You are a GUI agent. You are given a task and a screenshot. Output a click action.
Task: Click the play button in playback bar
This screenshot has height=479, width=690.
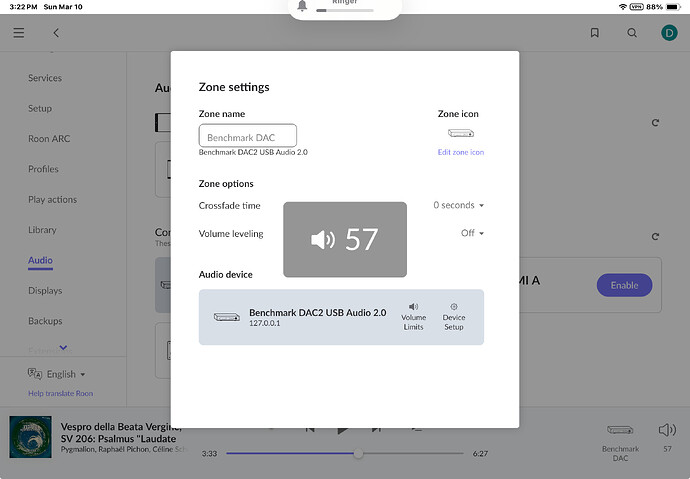pos(342,430)
